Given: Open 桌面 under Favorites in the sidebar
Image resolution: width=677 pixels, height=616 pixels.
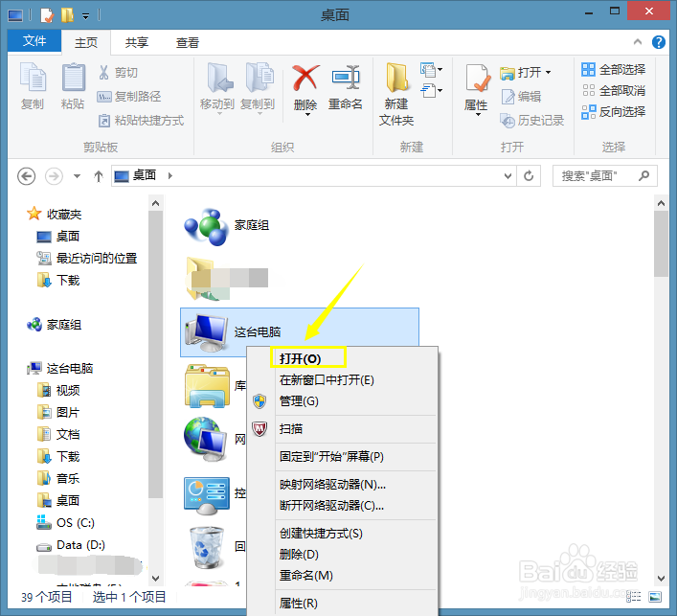Looking at the screenshot, I should point(58,237).
